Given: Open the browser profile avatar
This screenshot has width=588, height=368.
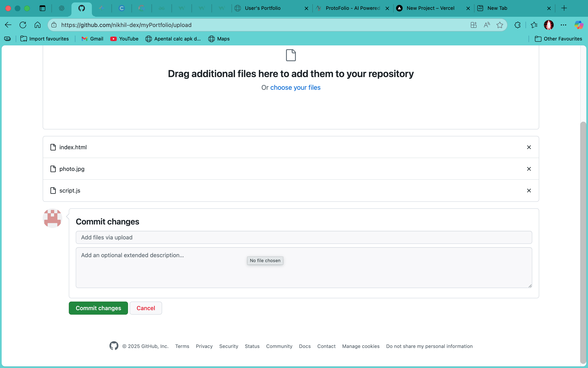Looking at the screenshot, I should (549, 25).
